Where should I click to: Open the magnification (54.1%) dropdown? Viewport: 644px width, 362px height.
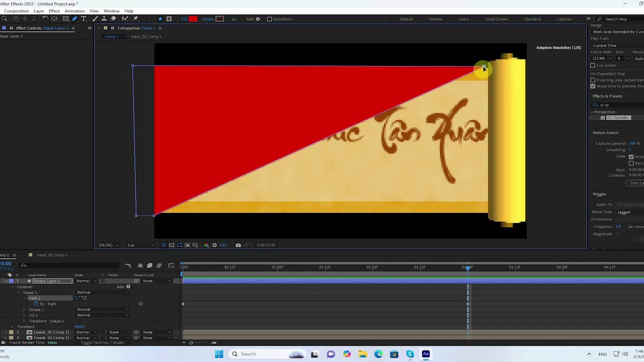pos(109,245)
